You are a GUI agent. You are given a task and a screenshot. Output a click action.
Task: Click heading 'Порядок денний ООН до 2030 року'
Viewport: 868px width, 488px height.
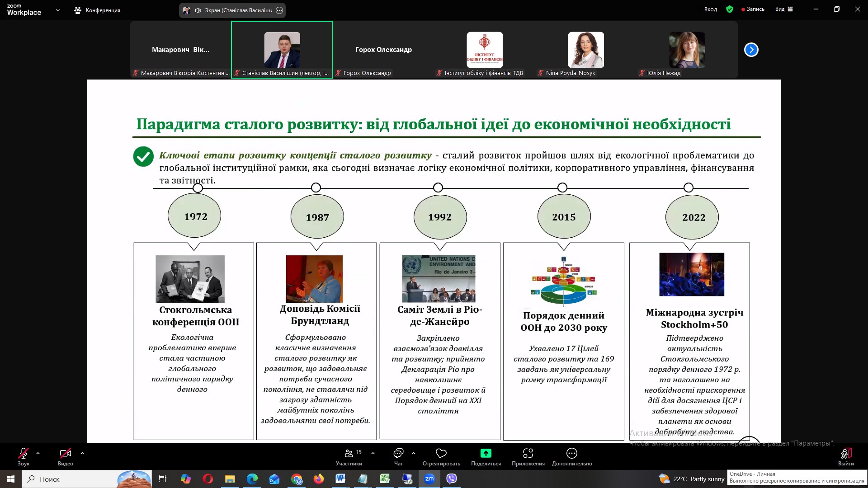tap(564, 321)
